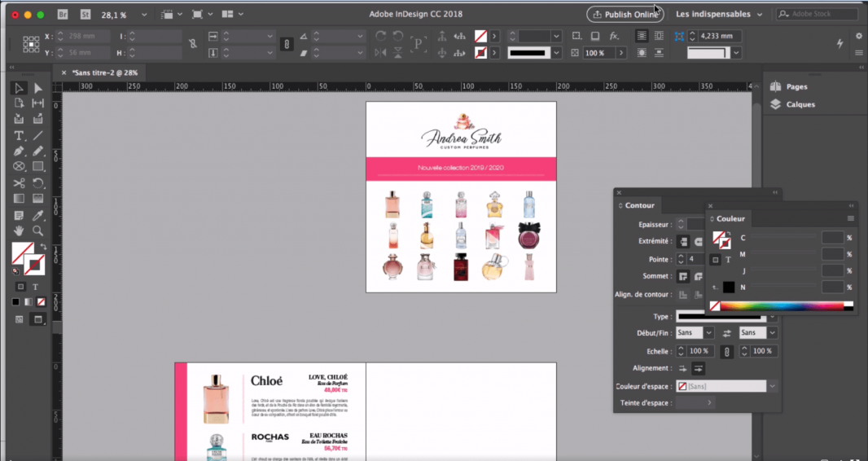Click the Adobe Stock search field
The width and height of the screenshot is (868, 461).
817,15
